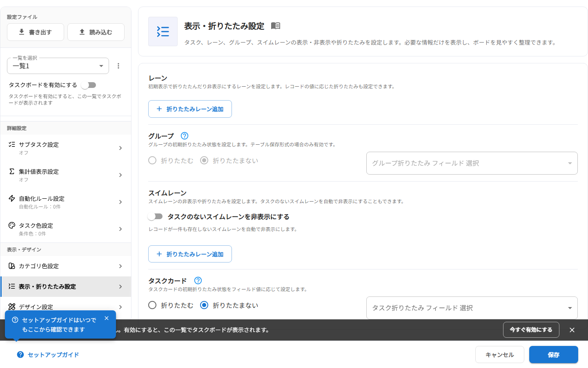Viewport: 588px width, 368px height.
Task: Click the download icon in 書き出す button
Action: point(22,32)
